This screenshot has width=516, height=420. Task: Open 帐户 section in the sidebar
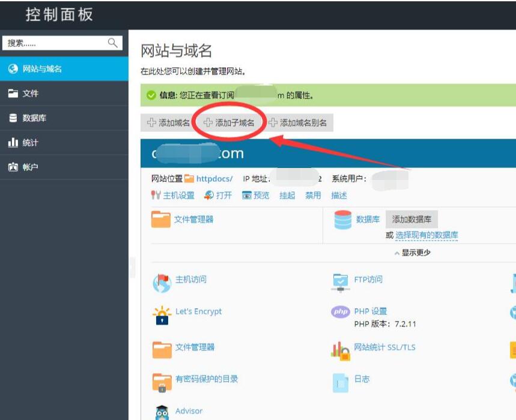coord(64,167)
